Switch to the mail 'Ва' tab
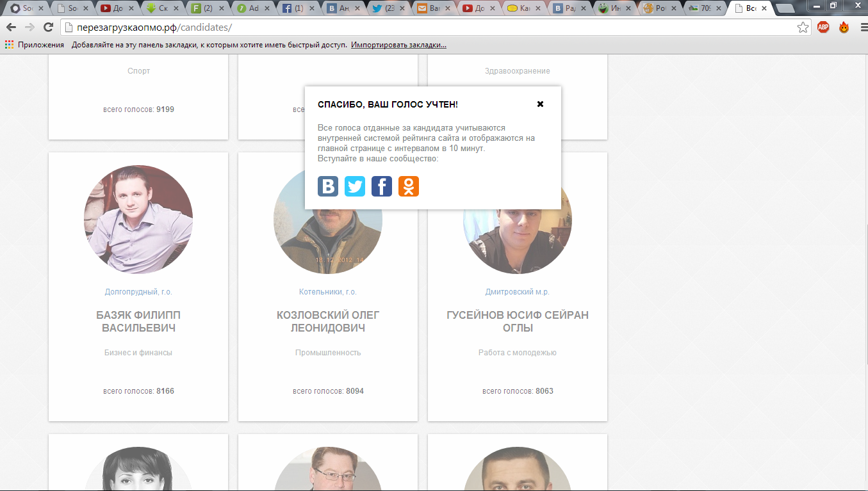 434,9
